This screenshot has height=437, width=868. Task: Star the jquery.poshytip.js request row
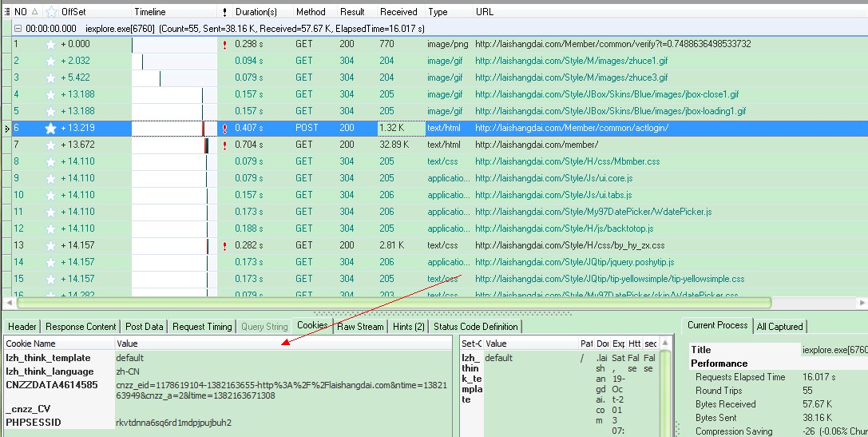pyautogui.click(x=51, y=262)
